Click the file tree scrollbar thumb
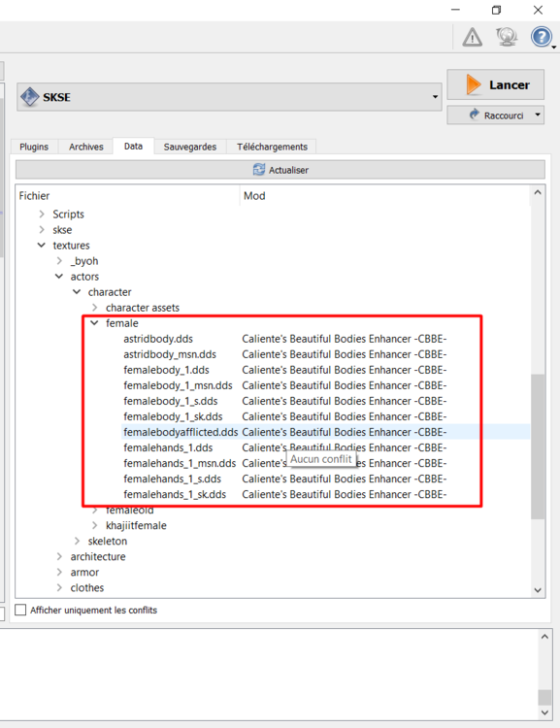 pyautogui.click(x=538, y=447)
